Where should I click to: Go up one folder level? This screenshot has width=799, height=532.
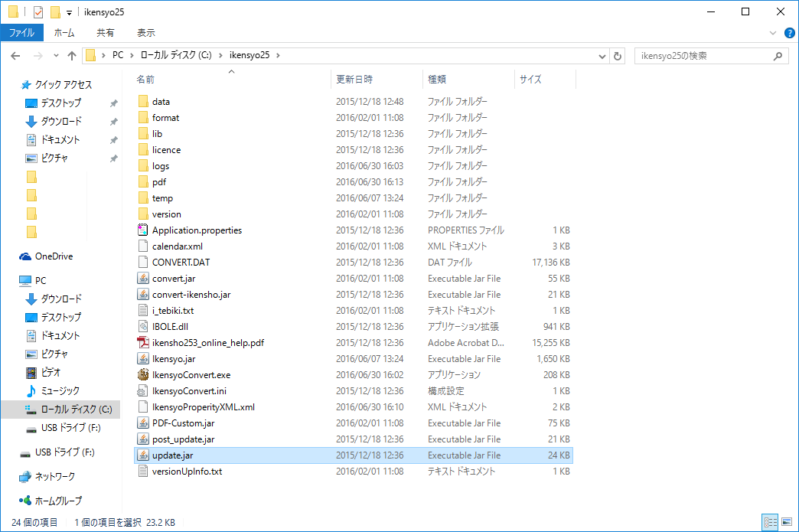point(72,55)
